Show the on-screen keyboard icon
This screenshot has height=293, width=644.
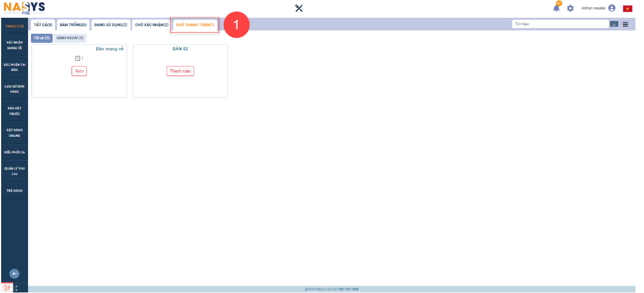(x=614, y=24)
